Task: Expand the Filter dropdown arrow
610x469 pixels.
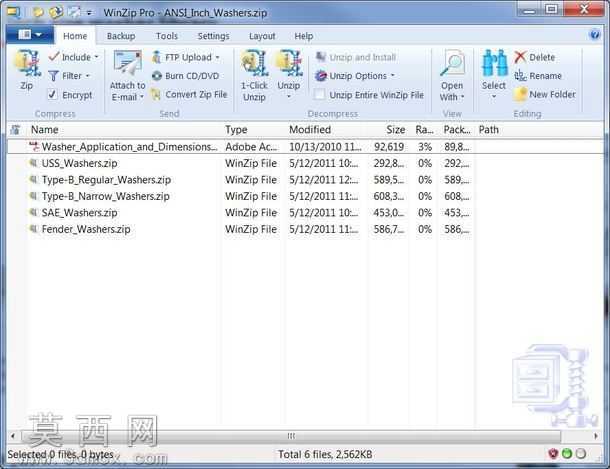Action: (88, 76)
